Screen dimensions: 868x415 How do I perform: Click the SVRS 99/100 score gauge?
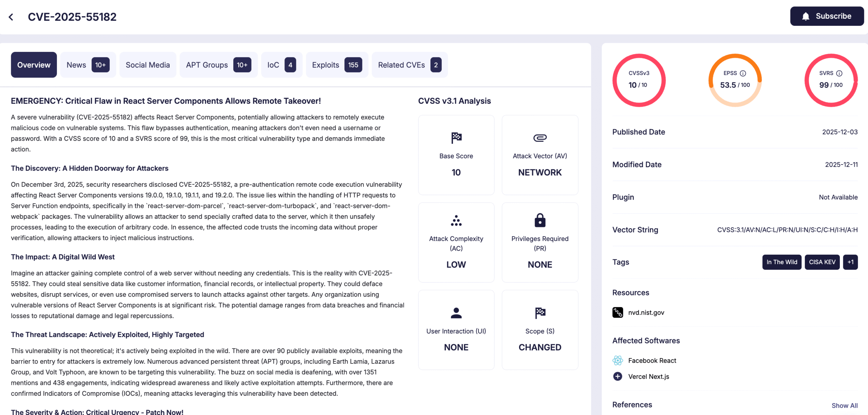tap(831, 80)
